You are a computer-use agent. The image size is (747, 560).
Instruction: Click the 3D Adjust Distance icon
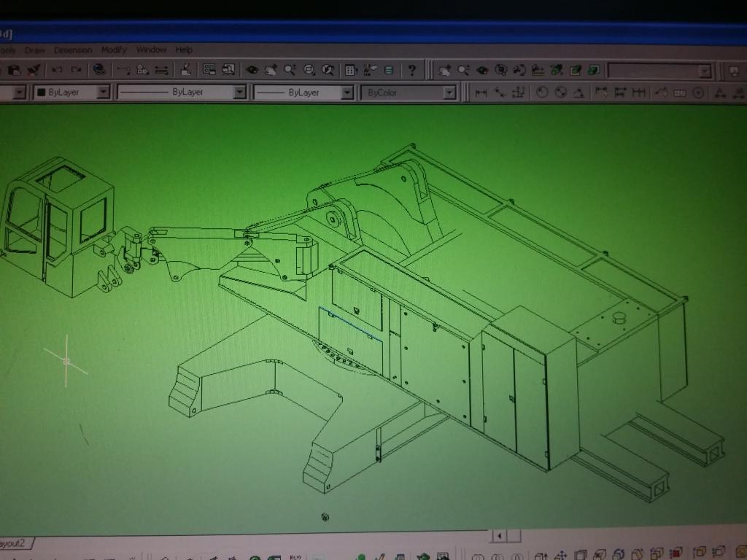point(538,71)
